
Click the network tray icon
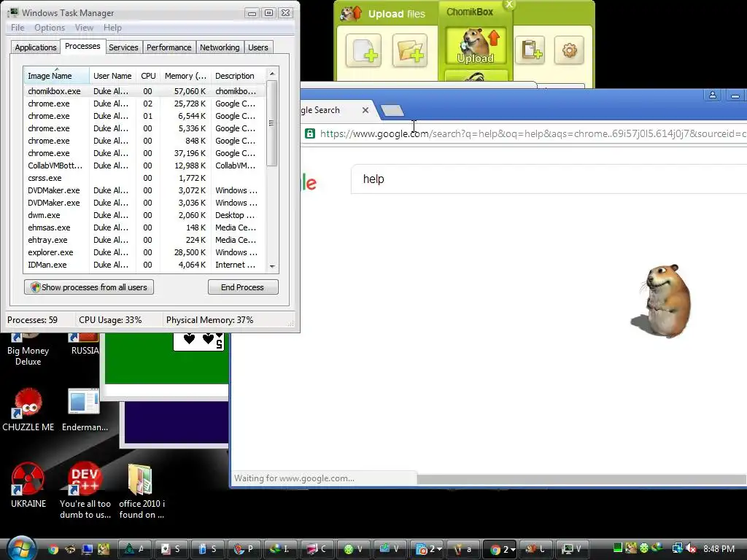678,548
